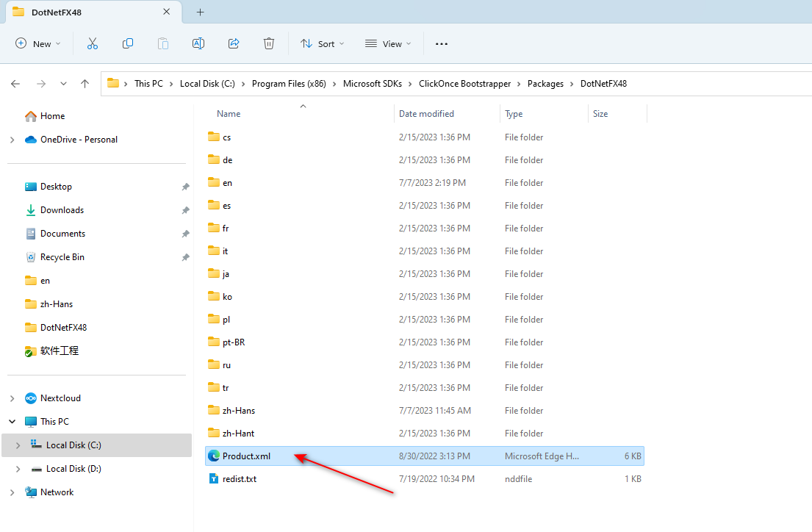
Task: Select the zh-Hant folder icon
Action: (213, 433)
